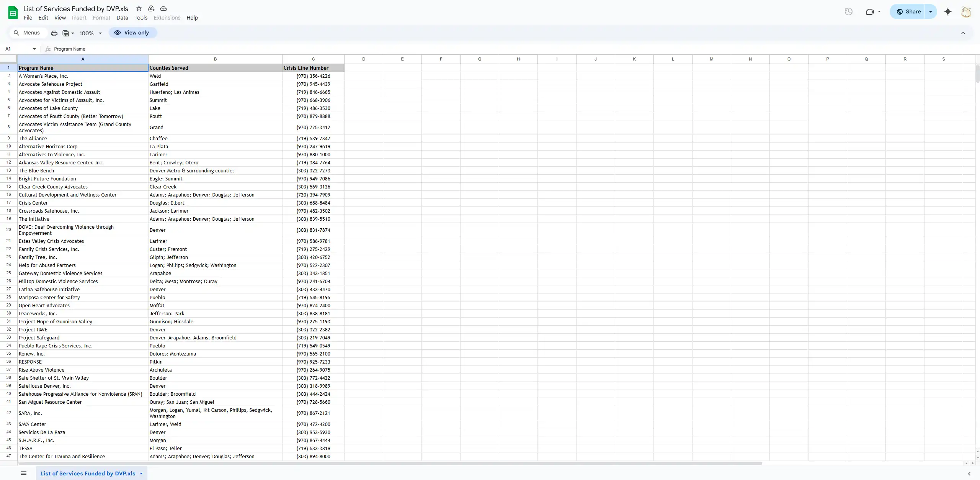This screenshot has height=480, width=980.
Task: Click the print icon in toolbar
Action: click(54, 33)
